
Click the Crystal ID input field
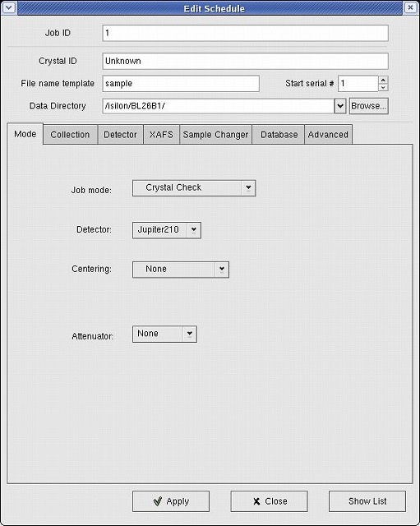coord(245,61)
